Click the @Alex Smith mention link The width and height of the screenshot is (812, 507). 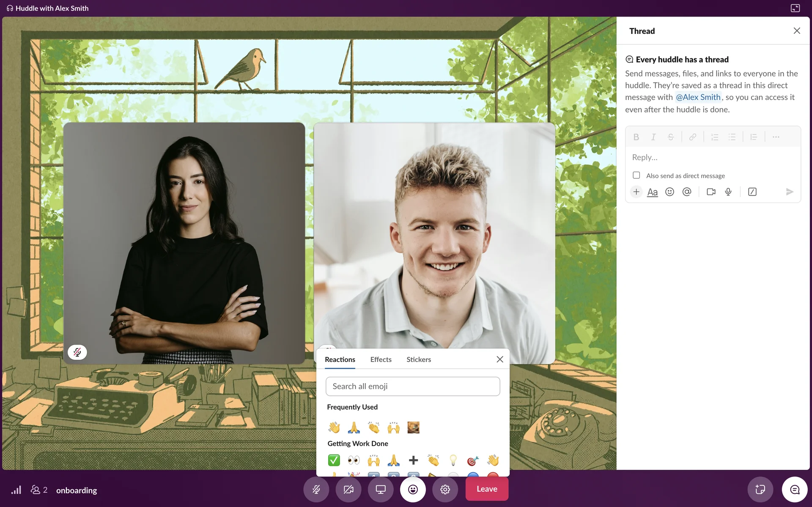(698, 97)
